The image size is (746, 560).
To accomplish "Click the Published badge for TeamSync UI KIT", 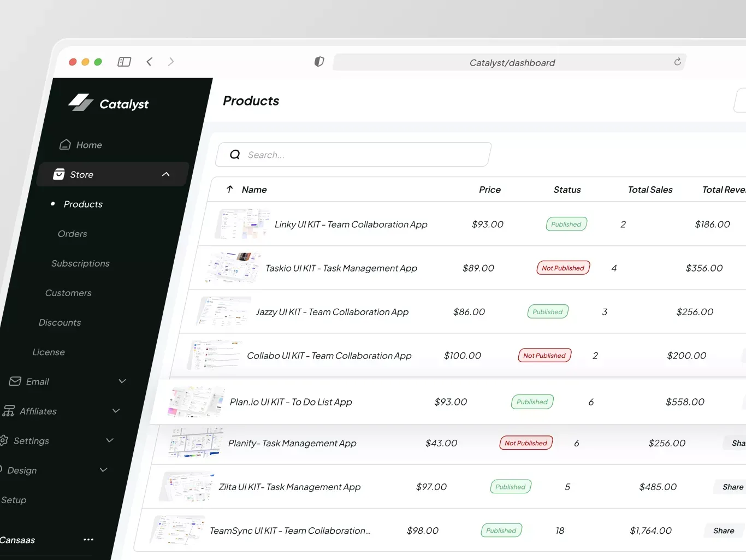I will click(501, 530).
